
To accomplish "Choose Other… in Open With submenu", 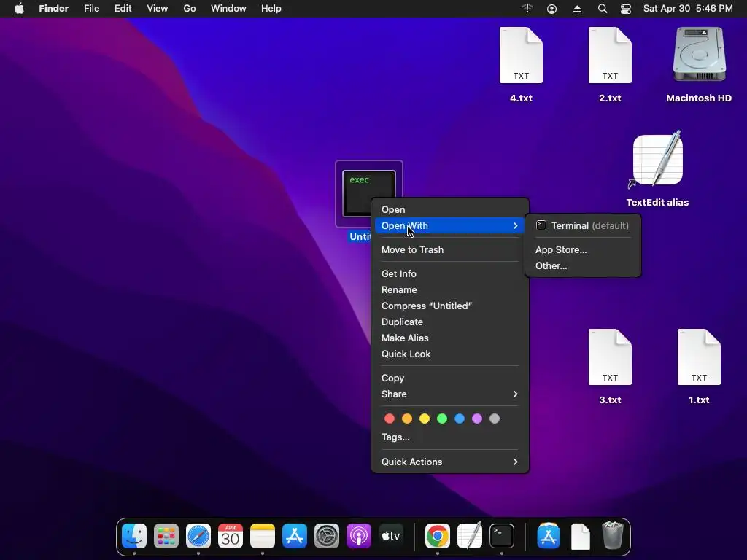I will pyautogui.click(x=583, y=265).
